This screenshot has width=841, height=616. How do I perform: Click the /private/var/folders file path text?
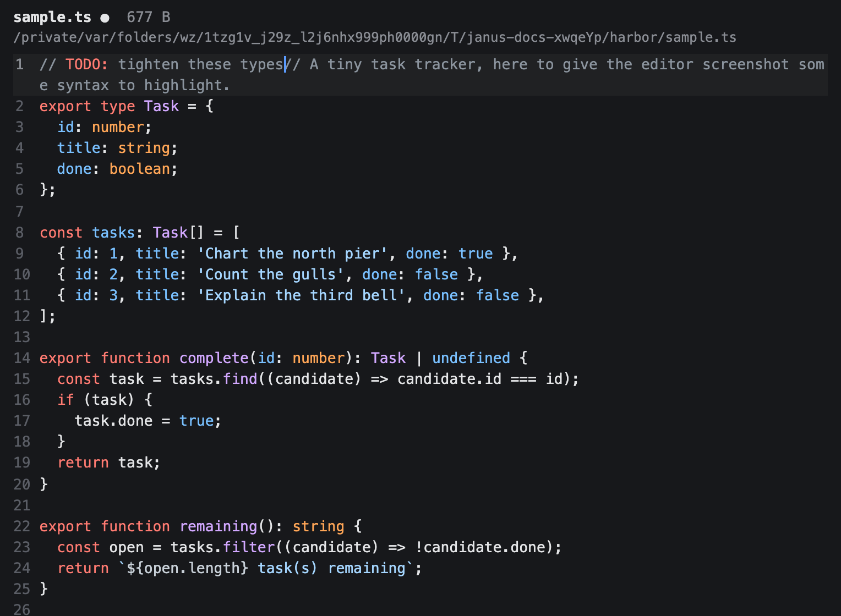pyautogui.click(x=375, y=37)
